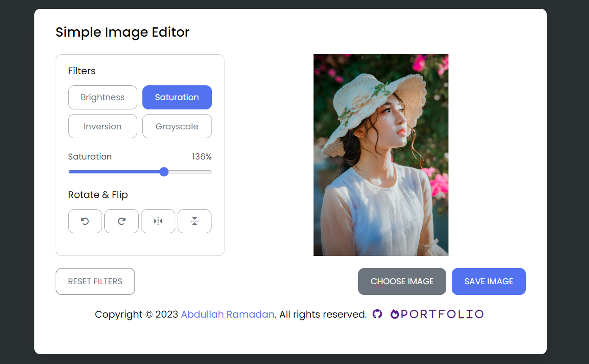Click the Simple Image Editor title
The image size is (589, 364).
tap(122, 32)
